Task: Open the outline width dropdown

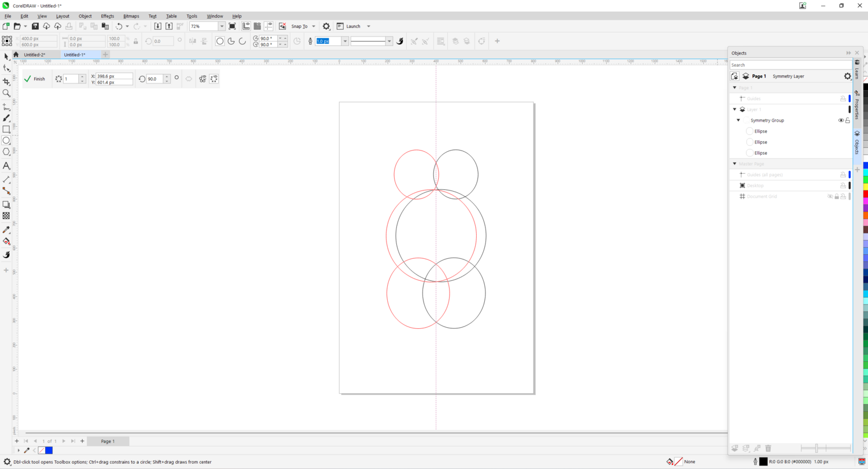Action: tap(345, 41)
